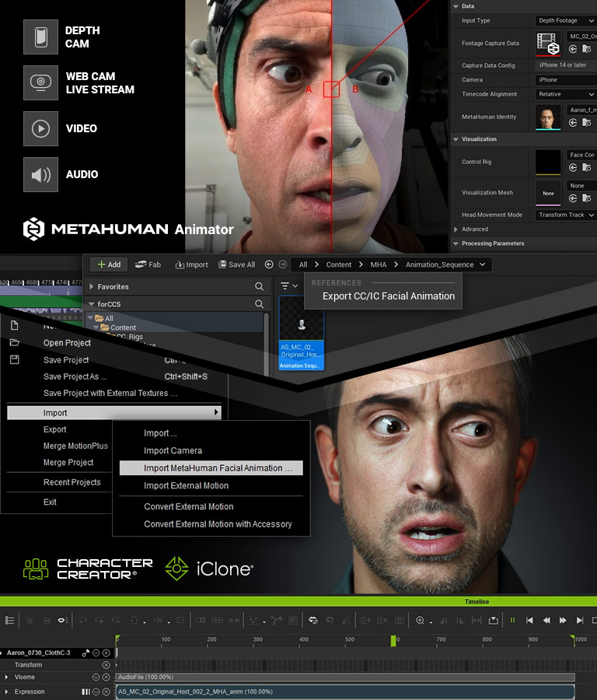597x700 pixels.
Task: Select Import MetaHuman Facial Animation menu item
Action: [x=211, y=468]
